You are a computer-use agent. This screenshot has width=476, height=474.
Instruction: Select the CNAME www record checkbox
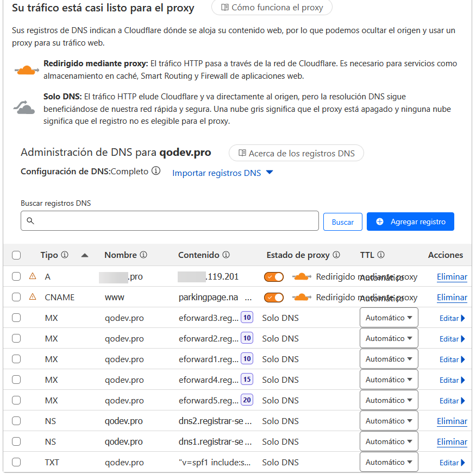point(16,297)
